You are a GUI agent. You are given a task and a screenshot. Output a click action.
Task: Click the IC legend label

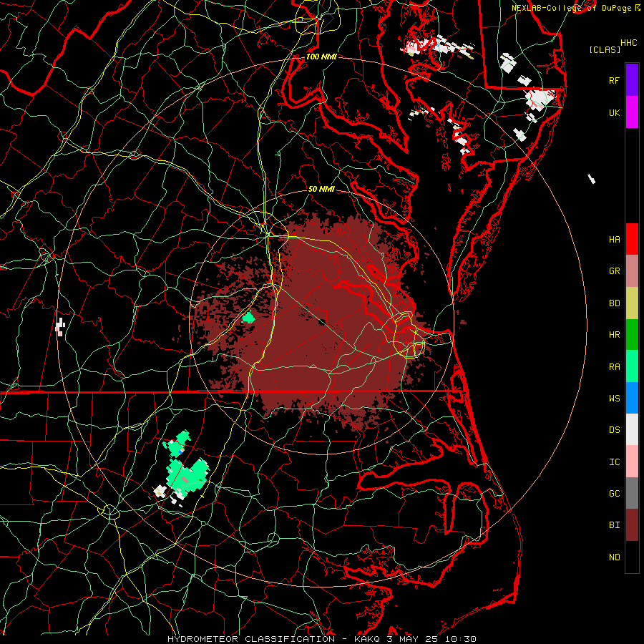pyautogui.click(x=615, y=462)
